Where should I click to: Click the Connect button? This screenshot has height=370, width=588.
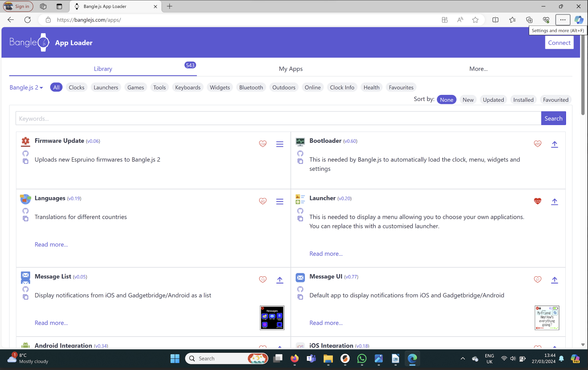(559, 43)
